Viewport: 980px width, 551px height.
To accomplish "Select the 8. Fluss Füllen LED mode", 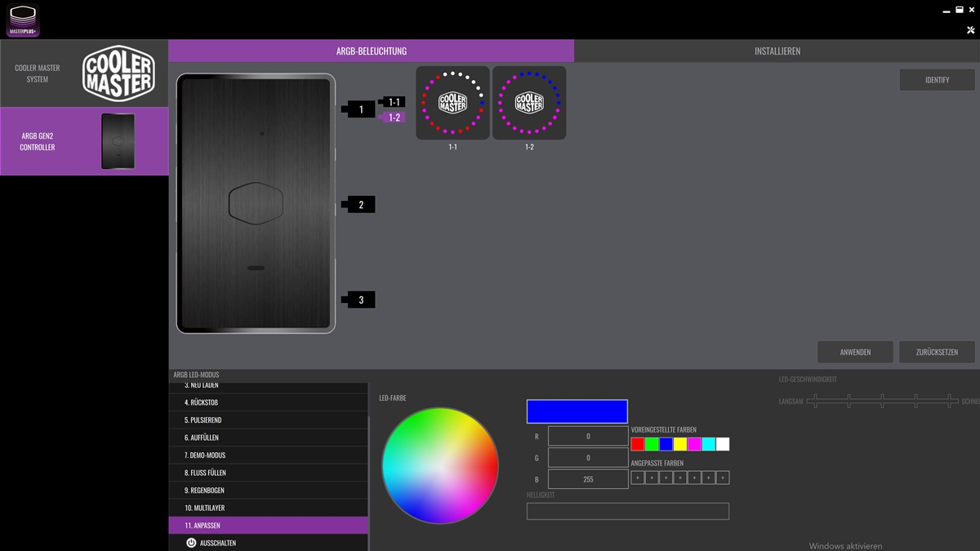I will click(268, 473).
